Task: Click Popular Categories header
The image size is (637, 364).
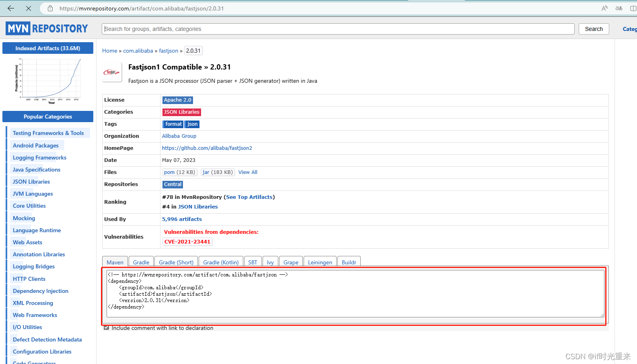Action: coord(48,117)
